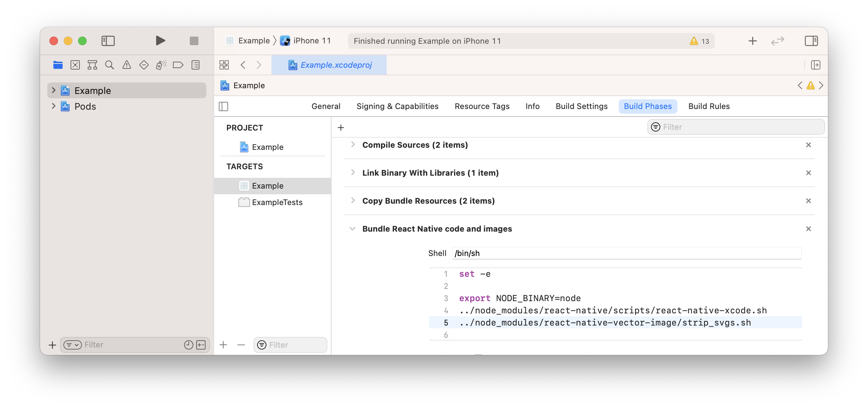Open the issue navigator warning icon
Viewport: 868px width, 408px height.
point(127,65)
